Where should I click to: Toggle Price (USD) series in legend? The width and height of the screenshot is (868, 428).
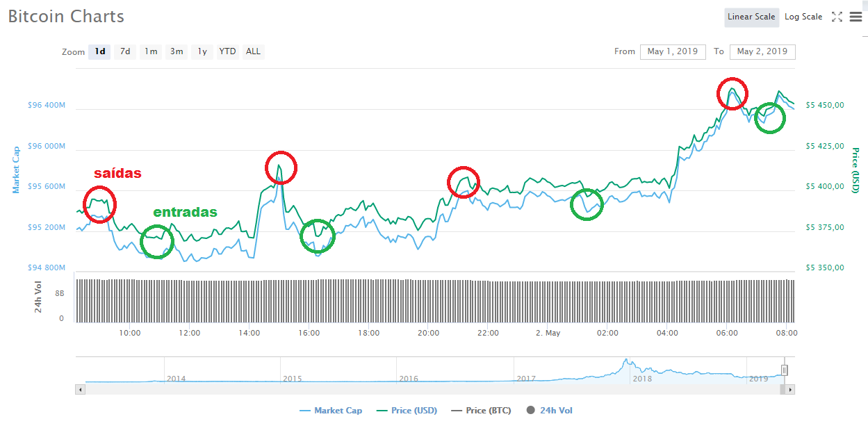tap(407, 411)
